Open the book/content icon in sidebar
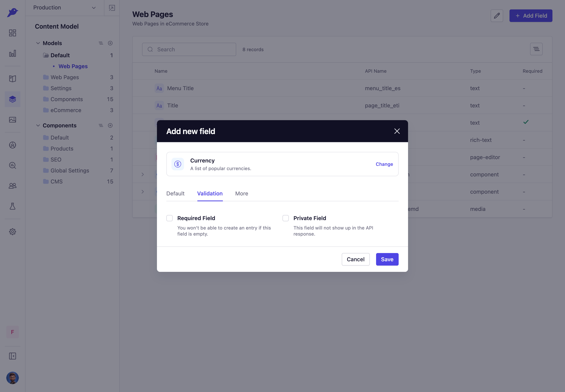This screenshot has width=565, height=392. (x=13, y=79)
